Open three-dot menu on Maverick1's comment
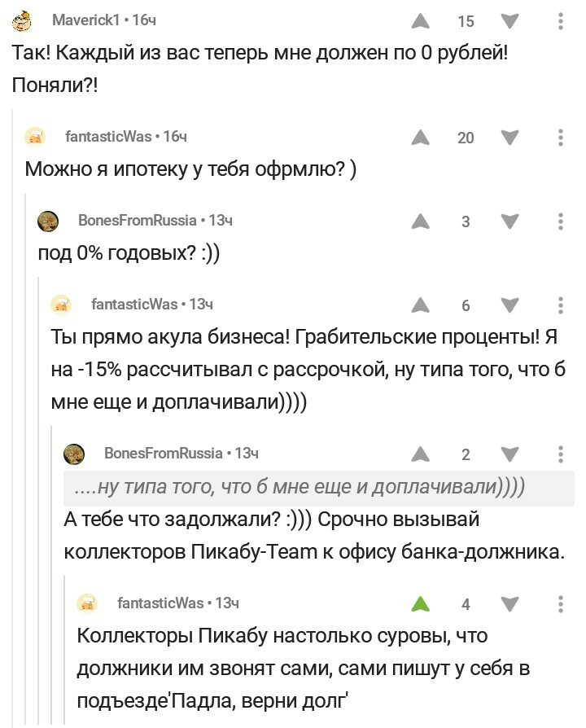586x728 pixels. tap(561, 21)
